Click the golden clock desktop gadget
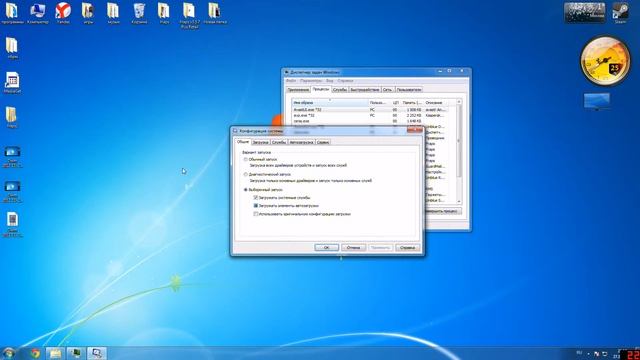The width and height of the screenshot is (640, 360). coord(605,61)
